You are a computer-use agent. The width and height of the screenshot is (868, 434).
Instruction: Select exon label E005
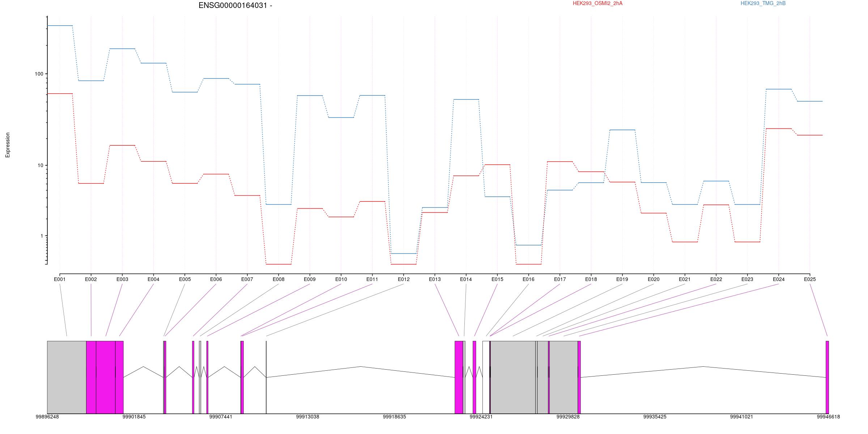click(185, 279)
